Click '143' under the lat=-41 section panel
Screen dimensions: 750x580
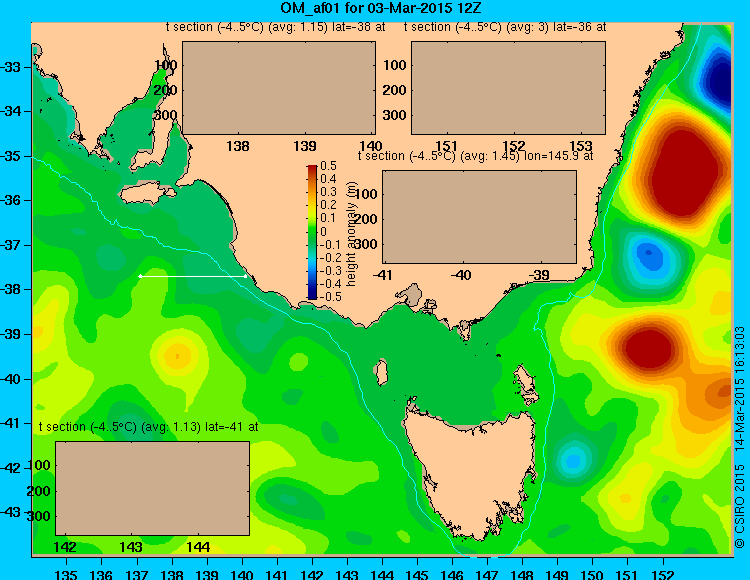coord(131,547)
